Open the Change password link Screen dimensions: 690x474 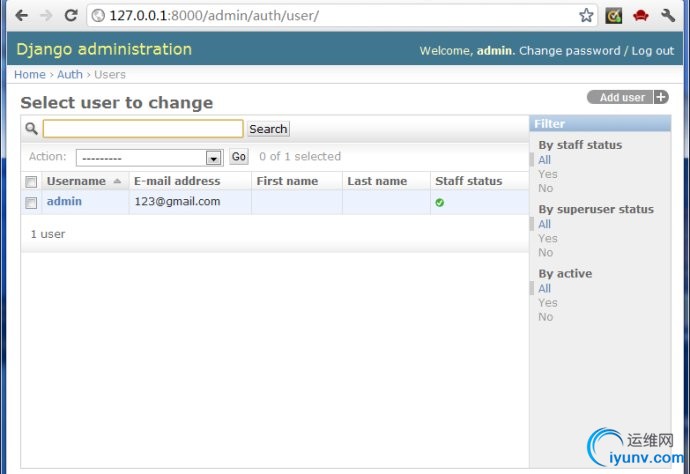(x=569, y=51)
